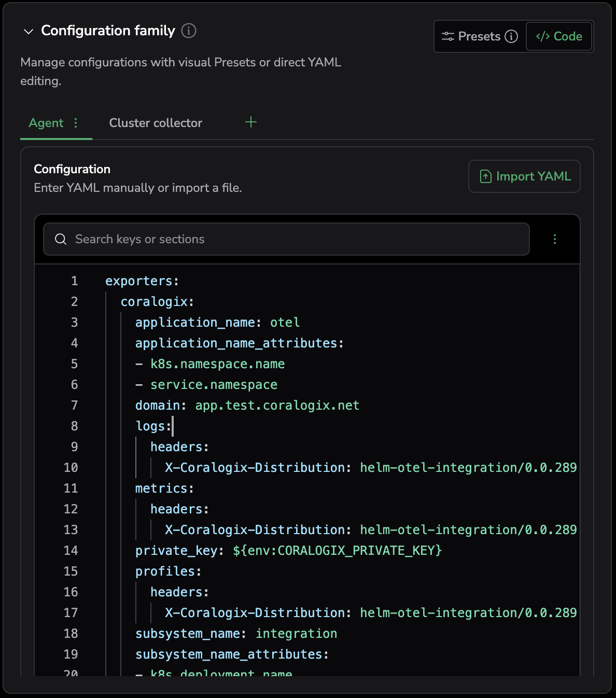Click the code brackets icon in Code button
This screenshot has height=698, width=616.
(x=543, y=36)
